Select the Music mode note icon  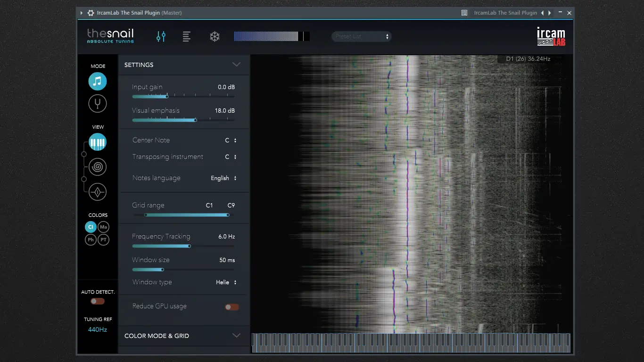(x=98, y=82)
